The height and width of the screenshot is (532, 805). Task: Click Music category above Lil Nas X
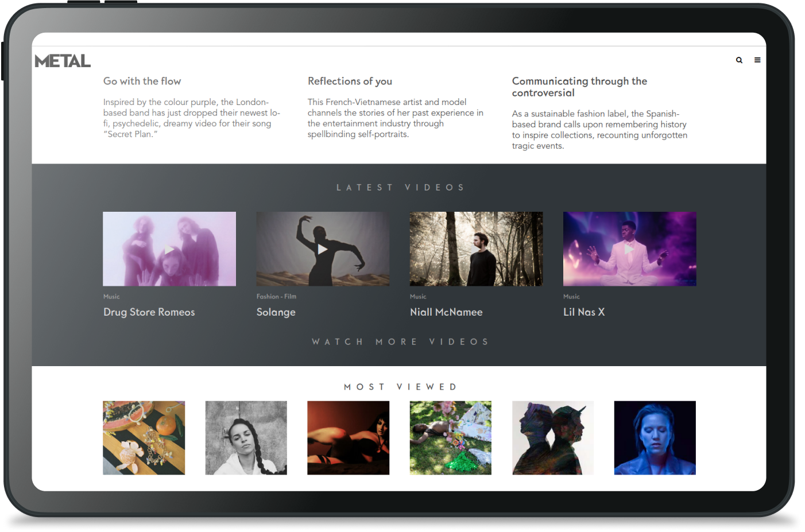click(x=571, y=297)
